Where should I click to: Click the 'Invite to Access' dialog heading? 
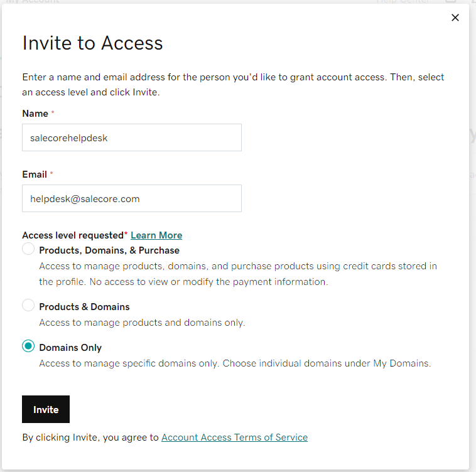(x=92, y=43)
